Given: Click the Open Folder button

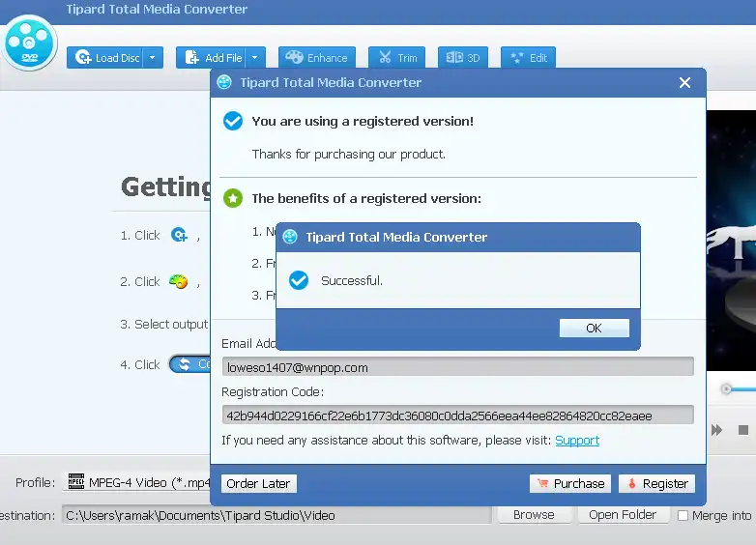Looking at the screenshot, I should [622, 515].
